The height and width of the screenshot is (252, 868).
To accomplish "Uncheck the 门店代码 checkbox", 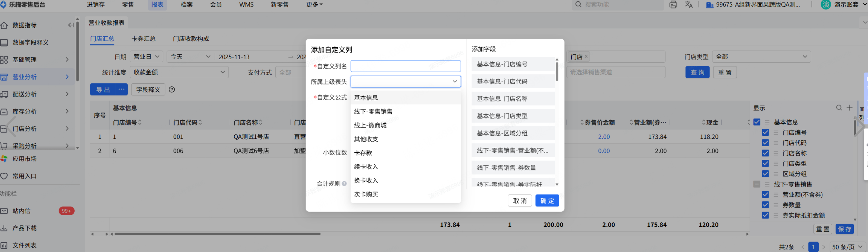I will pyautogui.click(x=765, y=143).
